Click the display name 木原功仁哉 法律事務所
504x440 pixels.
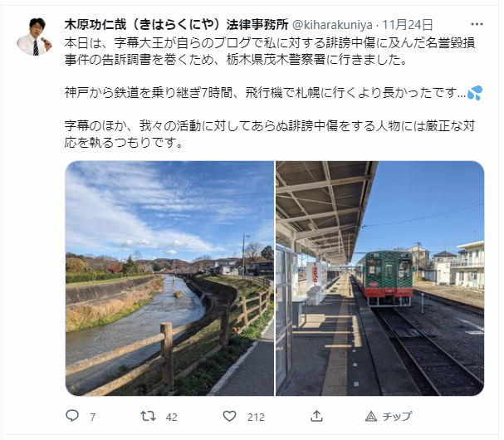[x=176, y=24]
